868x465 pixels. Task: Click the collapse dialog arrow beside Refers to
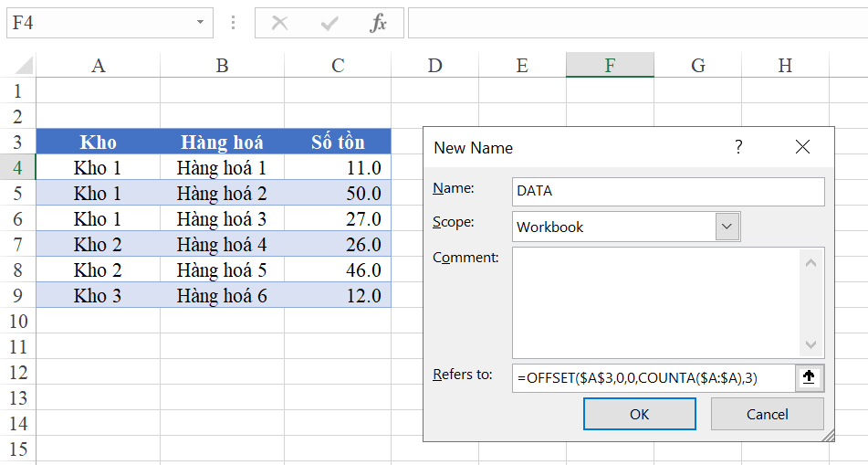(x=809, y=377)
